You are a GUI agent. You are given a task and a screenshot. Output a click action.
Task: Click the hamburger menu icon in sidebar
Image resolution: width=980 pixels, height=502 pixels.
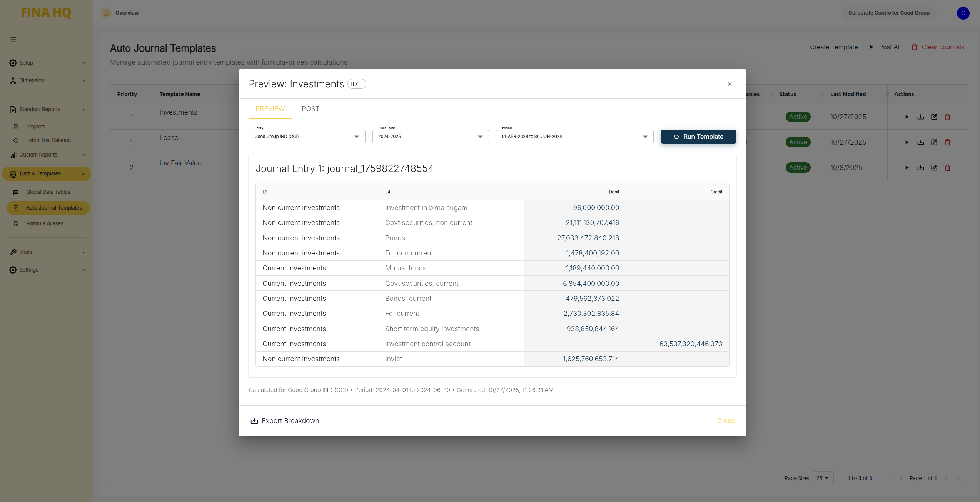click(13, 39)
